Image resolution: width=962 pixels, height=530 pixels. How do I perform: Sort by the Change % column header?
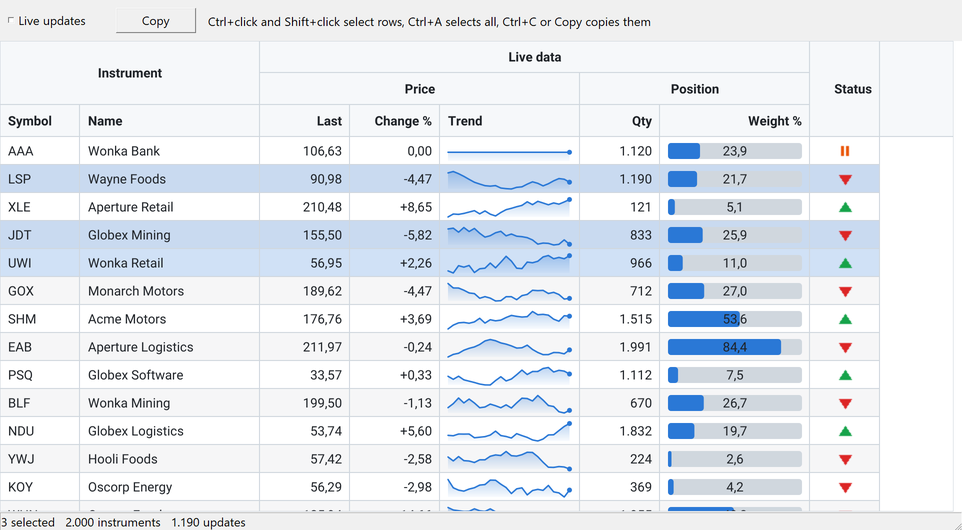point(394,121)
